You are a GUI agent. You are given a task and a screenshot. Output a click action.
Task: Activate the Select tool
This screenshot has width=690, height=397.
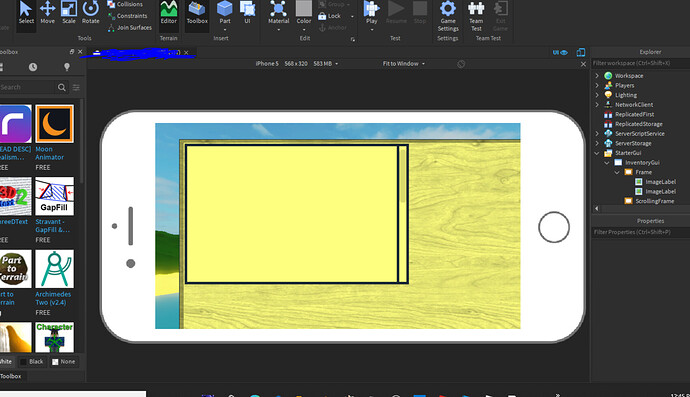[x=26, y=12]
